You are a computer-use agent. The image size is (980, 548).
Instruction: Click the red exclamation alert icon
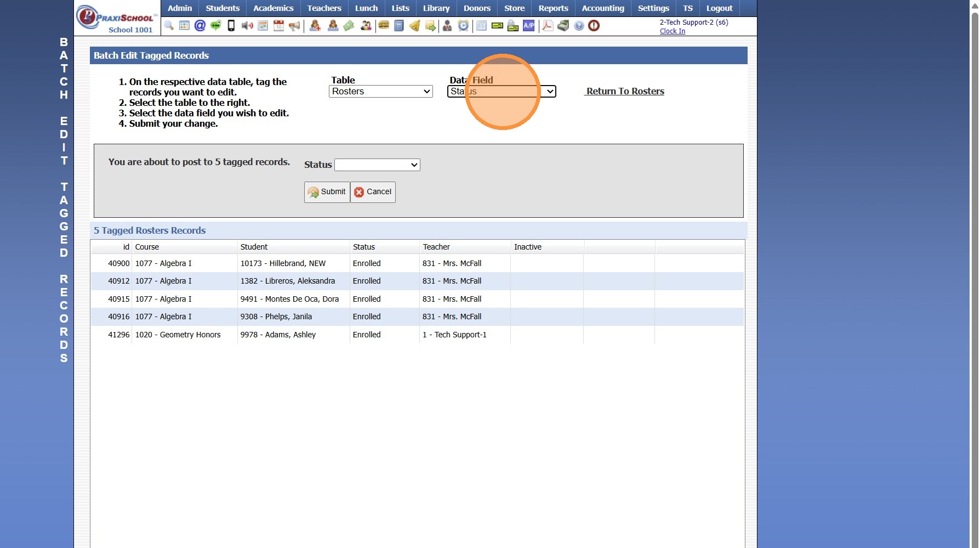[594, 26]
